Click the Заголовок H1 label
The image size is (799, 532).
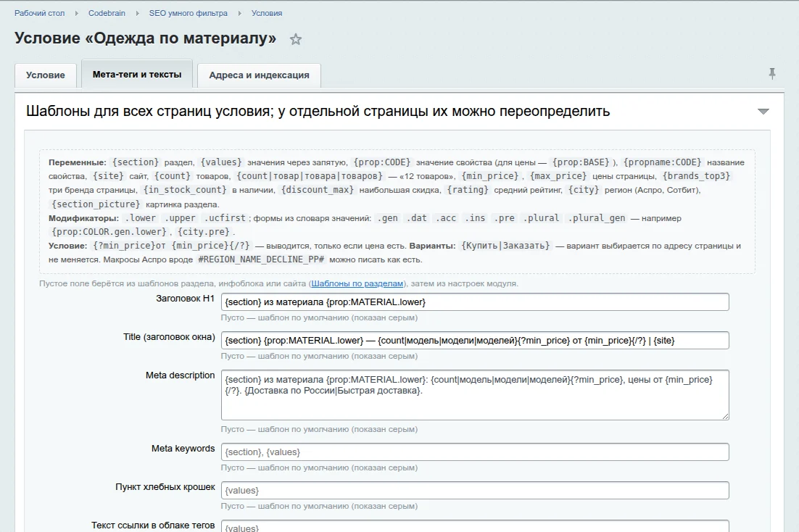[186, 299]
